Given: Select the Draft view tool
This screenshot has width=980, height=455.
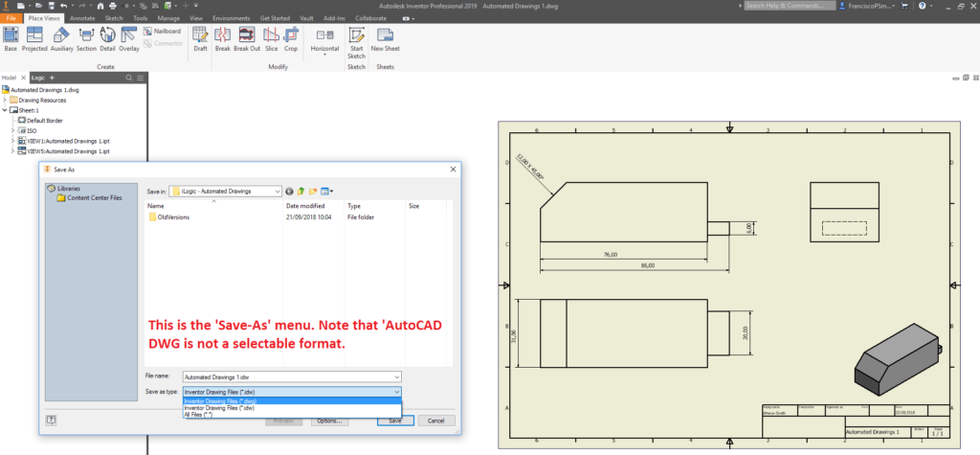Looking at the screenshot, I should pyautogui.click(x=200, y=39).
